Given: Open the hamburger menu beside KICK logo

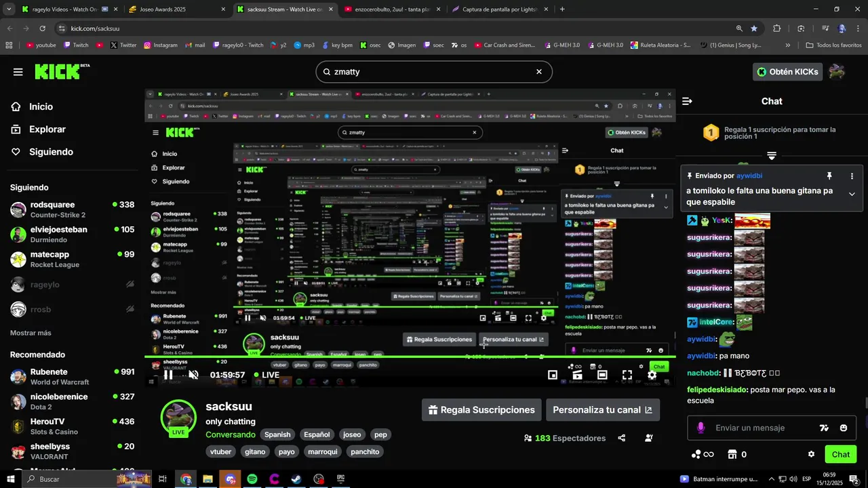Looking at the screenshot, I should 18,72.
